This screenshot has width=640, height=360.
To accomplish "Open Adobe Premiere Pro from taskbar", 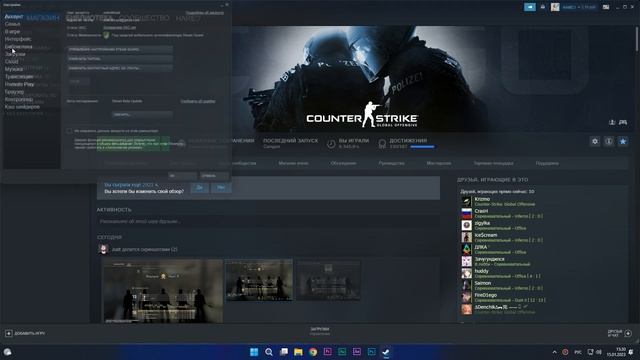I will 327,351.
